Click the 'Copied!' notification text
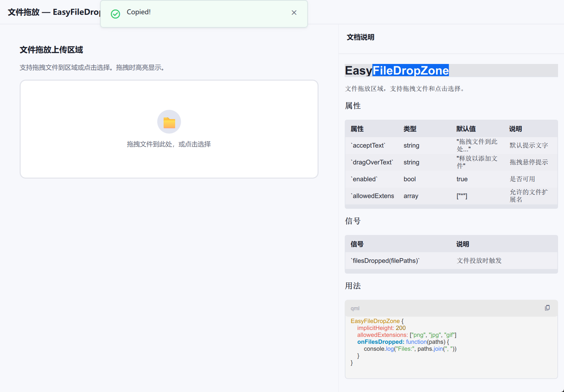The height and width of the screenshot is (392, 564). click(x=139, y=12)
